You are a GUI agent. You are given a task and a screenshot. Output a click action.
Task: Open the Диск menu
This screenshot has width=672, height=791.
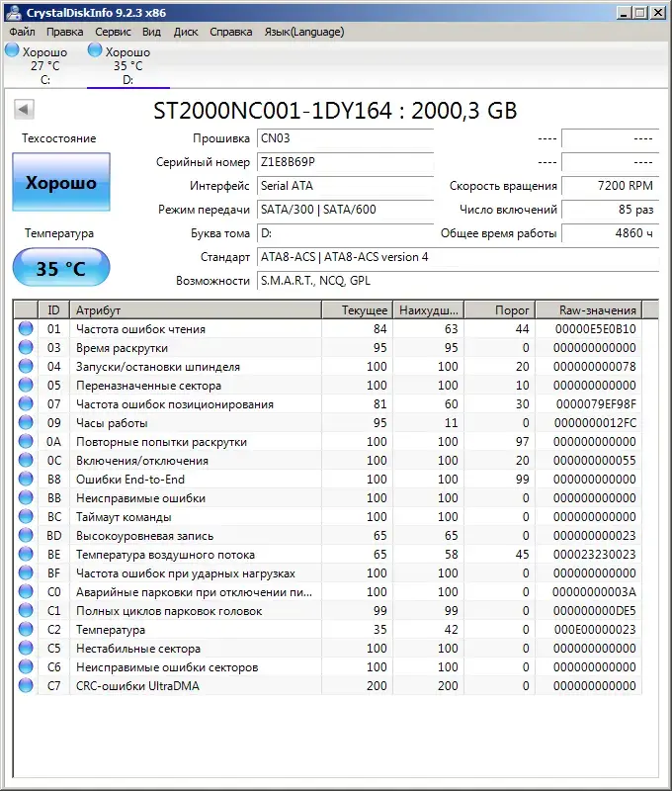point(186,32)
